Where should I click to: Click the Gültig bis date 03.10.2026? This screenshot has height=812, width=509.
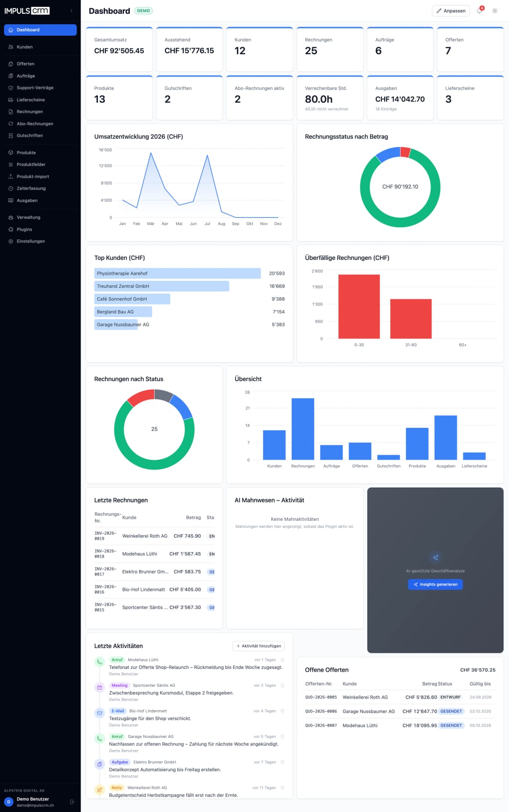(x=481, y=712)
